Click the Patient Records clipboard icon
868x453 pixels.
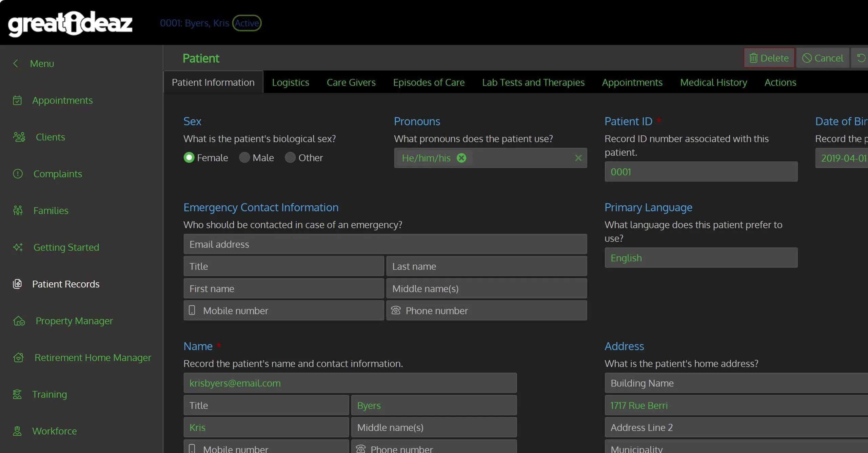(17, 284)
